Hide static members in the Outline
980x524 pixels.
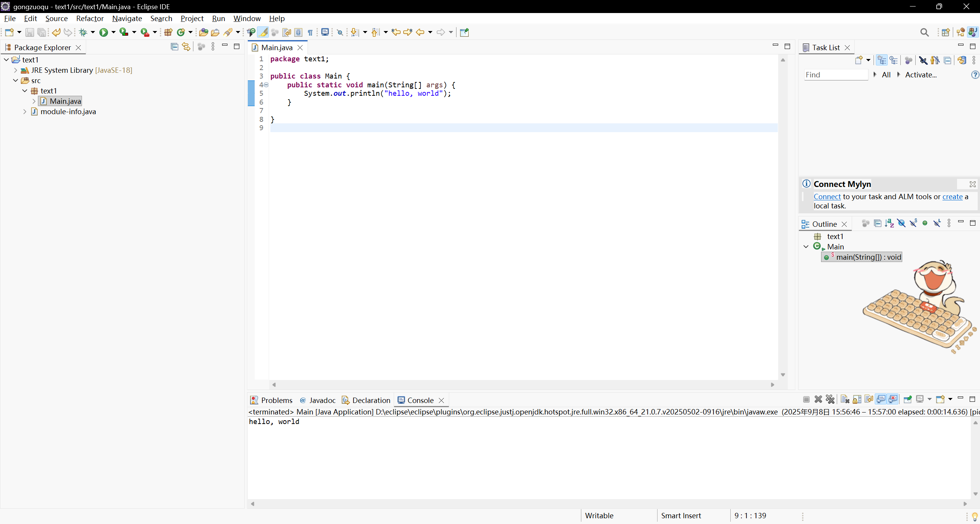point(913,223)
